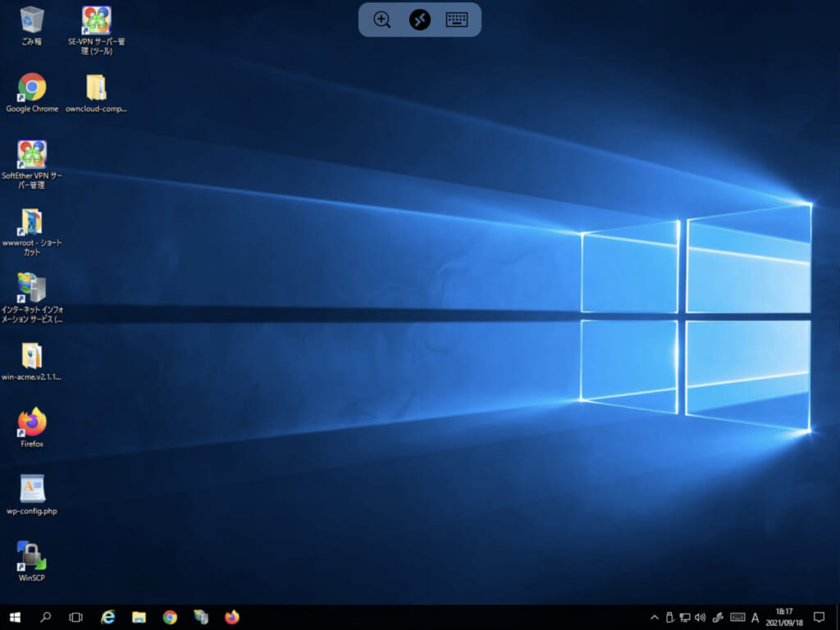
Task: Launch Internet Explorer from the taskbar
Action: [x=107, y=617]
